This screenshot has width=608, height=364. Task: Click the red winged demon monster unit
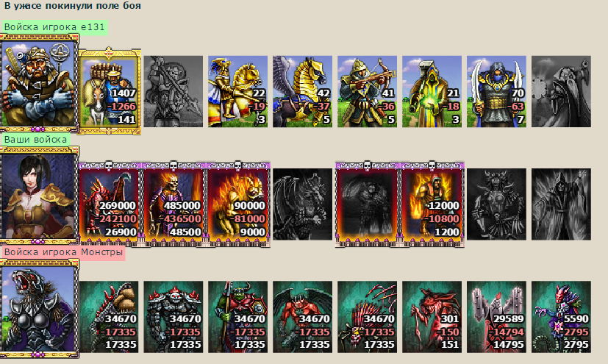(302, 317)
